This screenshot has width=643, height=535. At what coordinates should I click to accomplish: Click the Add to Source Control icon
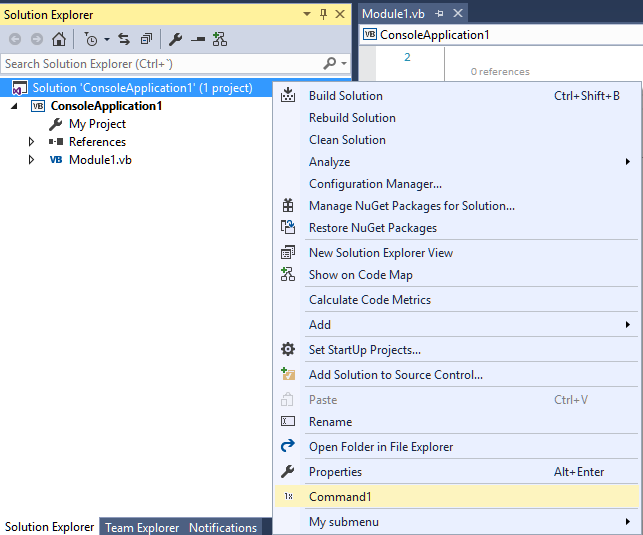coord(288,374)
